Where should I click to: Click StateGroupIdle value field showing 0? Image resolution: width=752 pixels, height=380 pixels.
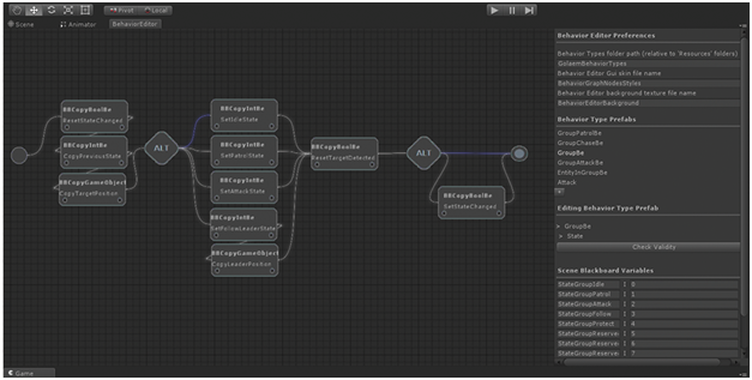[x=683, y=284]
